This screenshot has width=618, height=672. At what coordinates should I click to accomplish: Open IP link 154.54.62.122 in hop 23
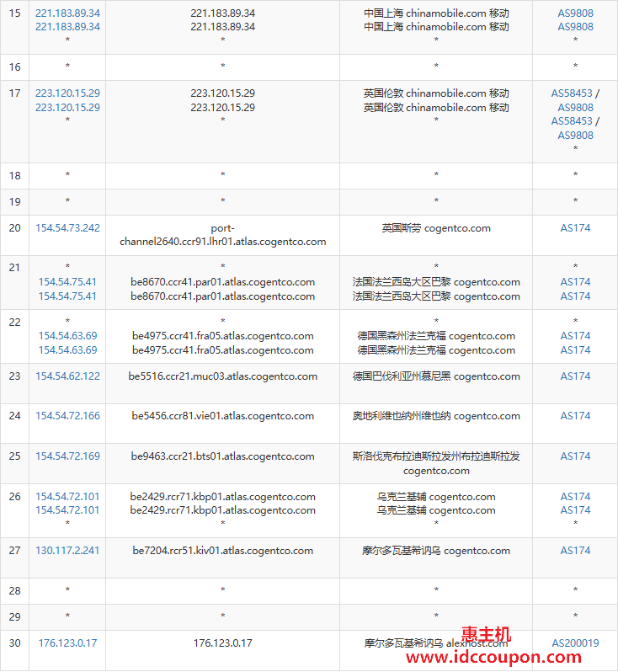[x=67, y=376]
